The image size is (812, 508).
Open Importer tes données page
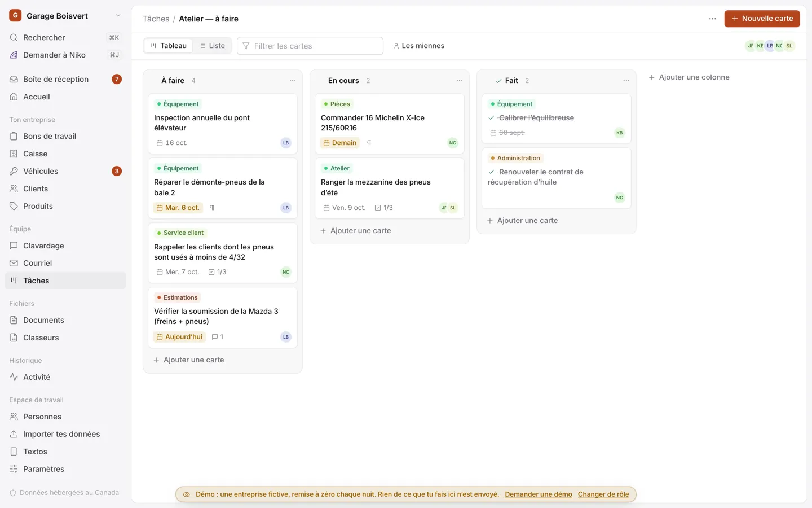point(65,434)
